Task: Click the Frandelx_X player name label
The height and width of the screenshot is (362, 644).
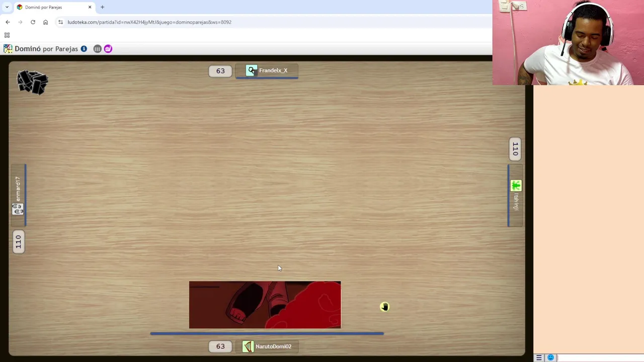Action: coord(273,70)
